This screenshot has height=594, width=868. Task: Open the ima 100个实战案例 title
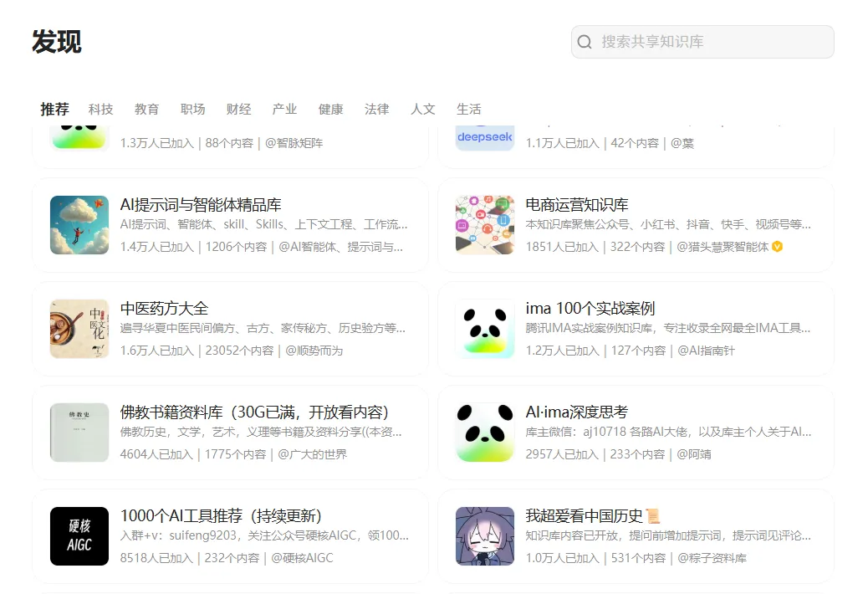pyautogui.click(x=590, y=309)
